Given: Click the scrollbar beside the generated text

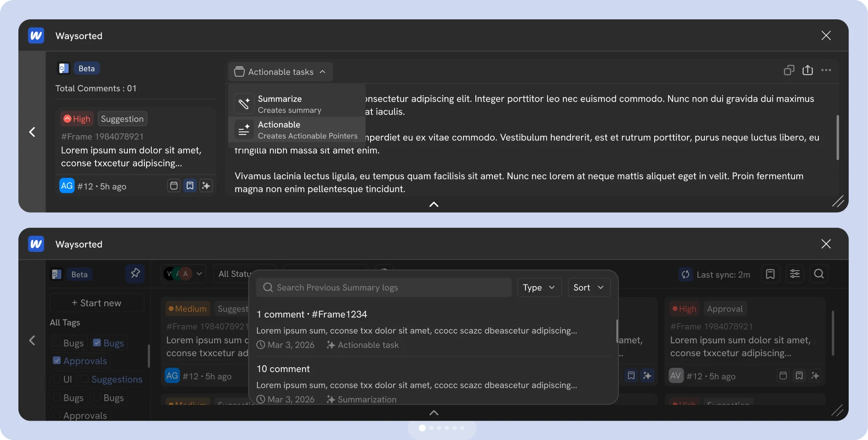Looking at the screenshot, I should pos(837,137).
